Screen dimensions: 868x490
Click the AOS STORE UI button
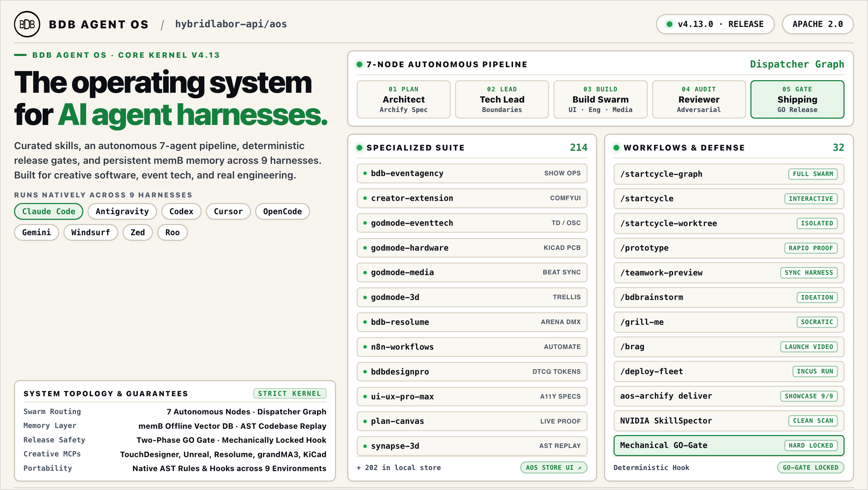[554, 468]
